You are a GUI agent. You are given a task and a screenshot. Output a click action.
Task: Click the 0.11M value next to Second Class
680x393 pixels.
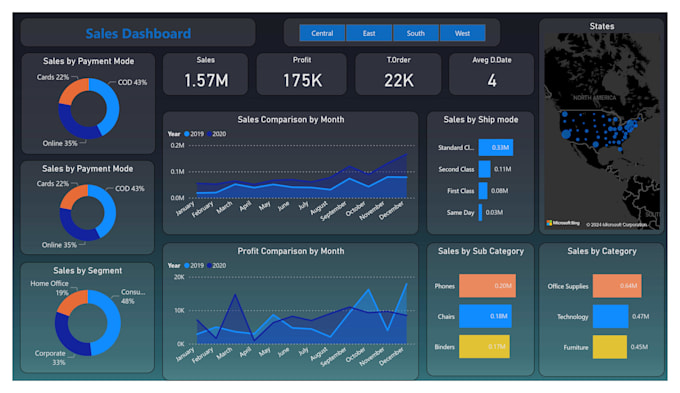click(503, 169)
